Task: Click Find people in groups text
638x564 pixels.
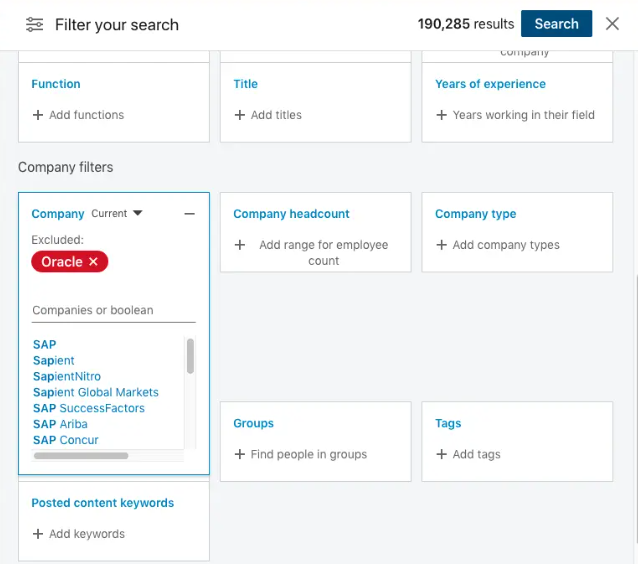Action: [x=309, y=454]
